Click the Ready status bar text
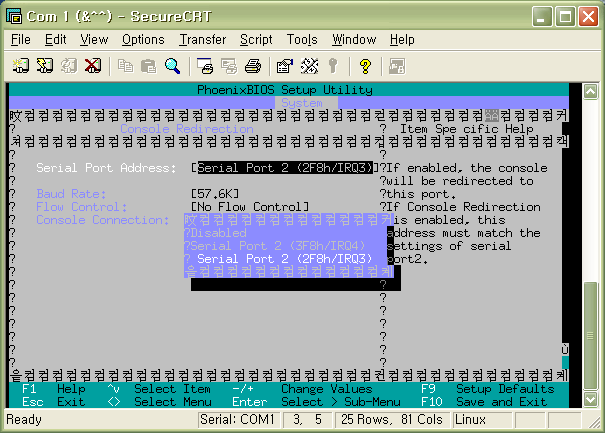 [24, 419]
